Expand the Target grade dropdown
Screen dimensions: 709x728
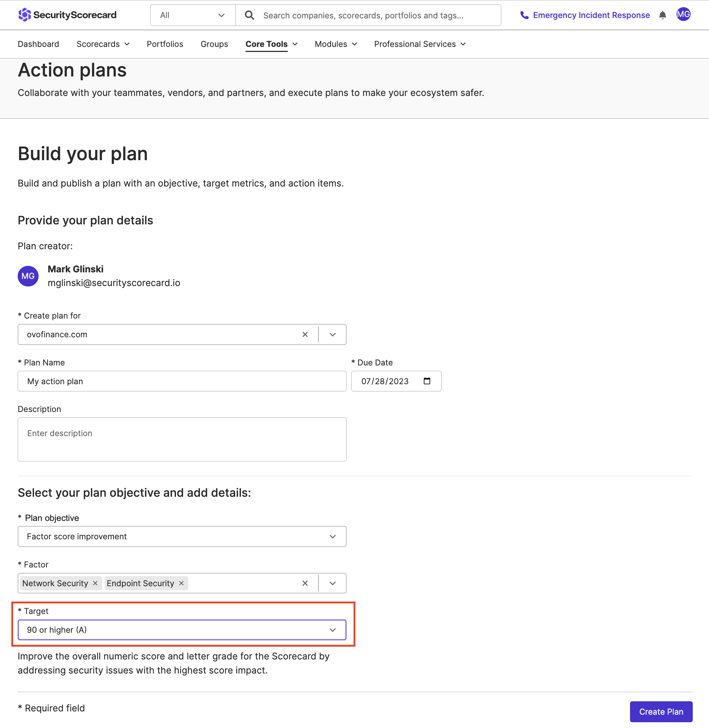332,630
